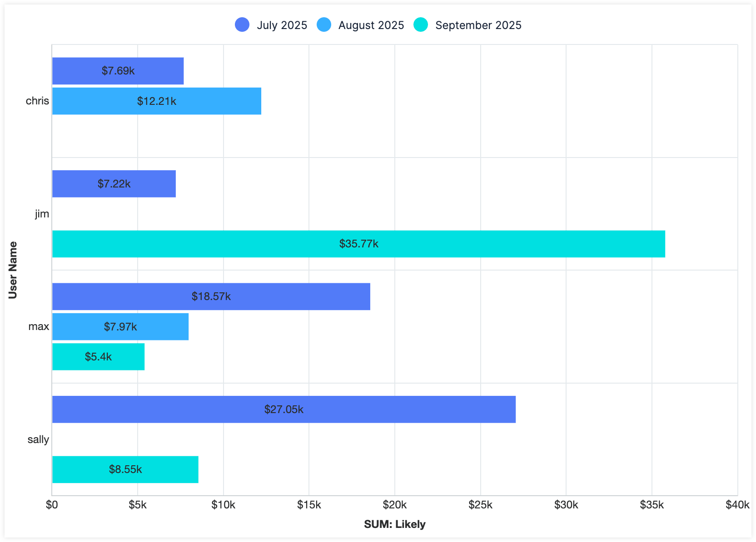Viewport: 756px width, 542px height.
Task: Click the chris label on the Y axis
Action: (x=37, y=101)
